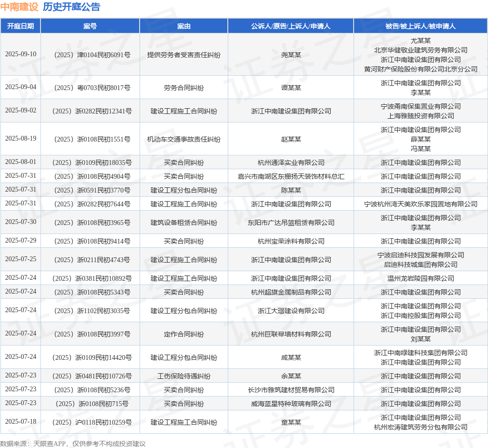
Task: Select case number (2025)浙1102民初3035号
Action: coord(92,311)
